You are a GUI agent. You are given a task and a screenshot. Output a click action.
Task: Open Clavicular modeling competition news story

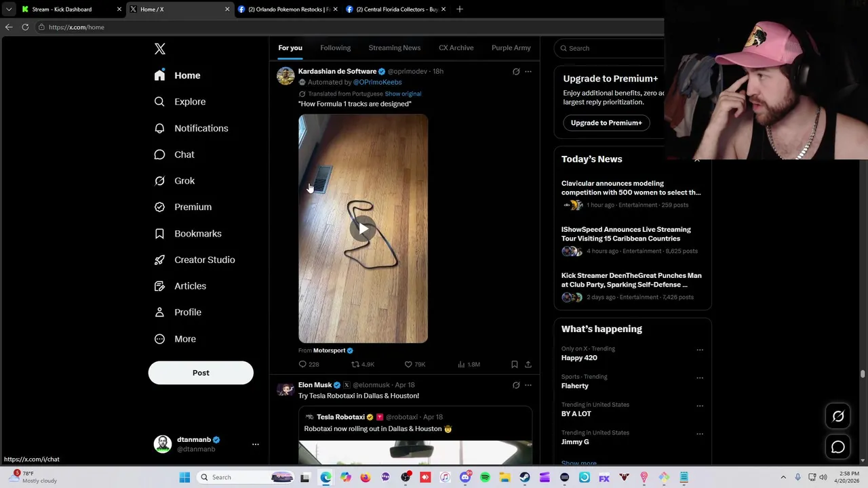[x=632, y=194]
